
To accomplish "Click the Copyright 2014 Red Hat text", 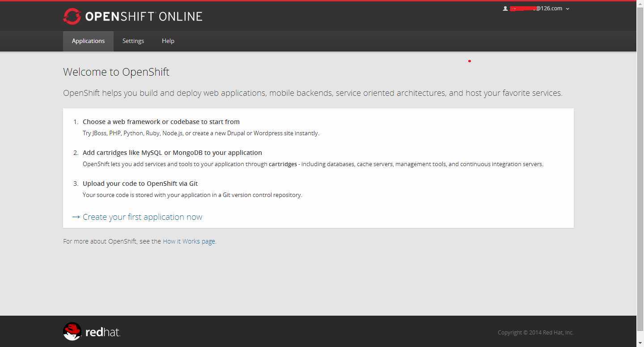I will [x=535, y=333].
